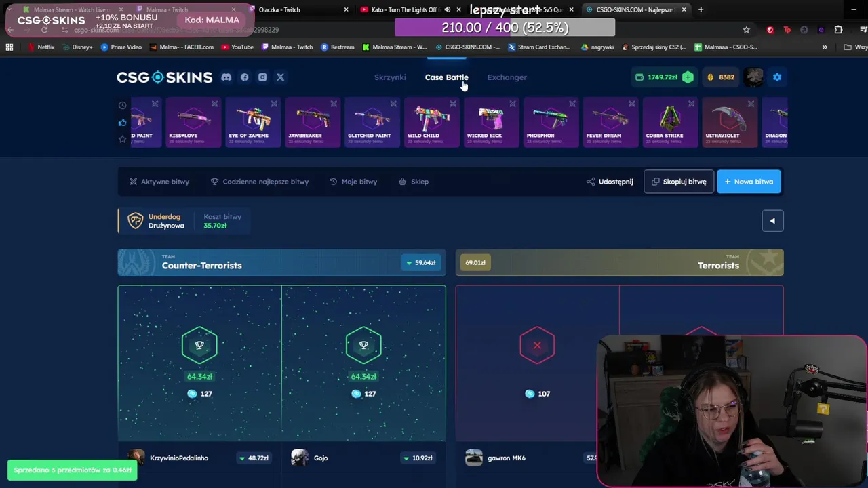Mute the Kato tab via speaker icon

point(448,9)
